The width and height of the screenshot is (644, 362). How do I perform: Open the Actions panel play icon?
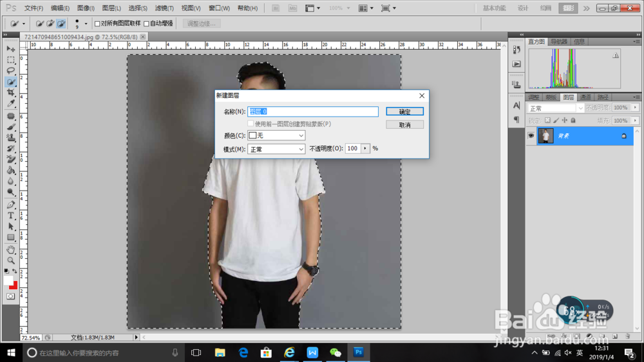pyautogui.click(x=516, y=64)
